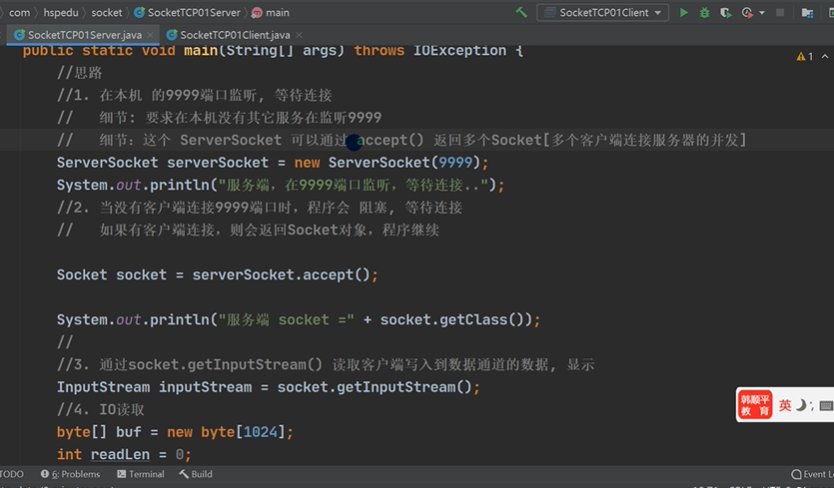Click the SocketTCP01Server.java tab file icon
The width and height of the screenshot is (834, 488).
click(x=19, y=35)
